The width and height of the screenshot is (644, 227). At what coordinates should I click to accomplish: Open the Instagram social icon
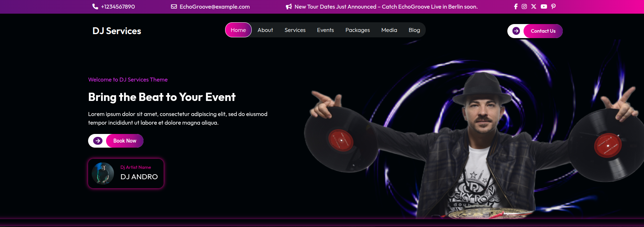[524, 6]
